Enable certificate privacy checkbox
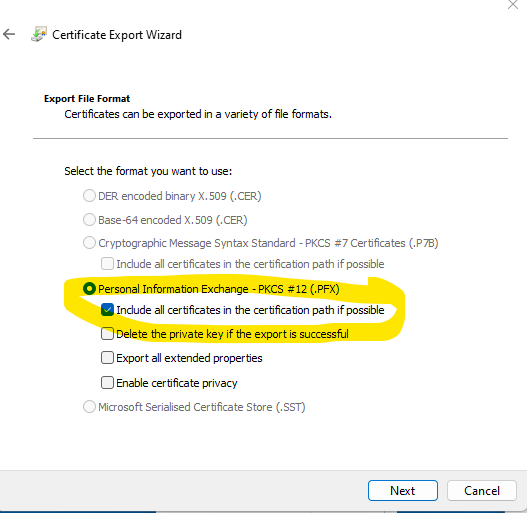Screen dimensions: 527x513 tap(107, 383)
